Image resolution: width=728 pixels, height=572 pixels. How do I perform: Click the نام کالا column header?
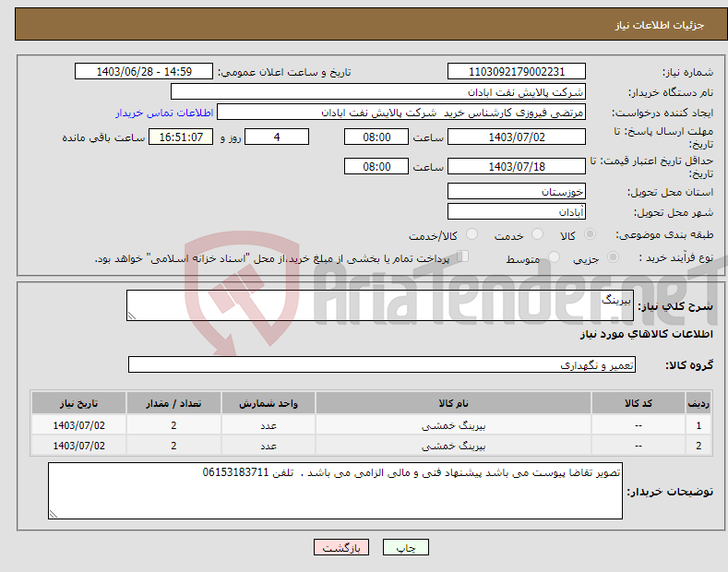[x=453, y=403]
